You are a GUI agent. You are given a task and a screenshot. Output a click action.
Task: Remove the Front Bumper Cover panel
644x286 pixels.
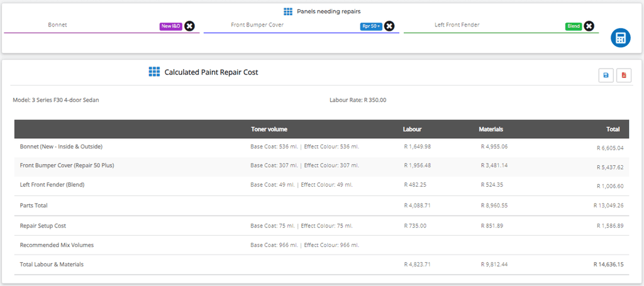point(389,26)
